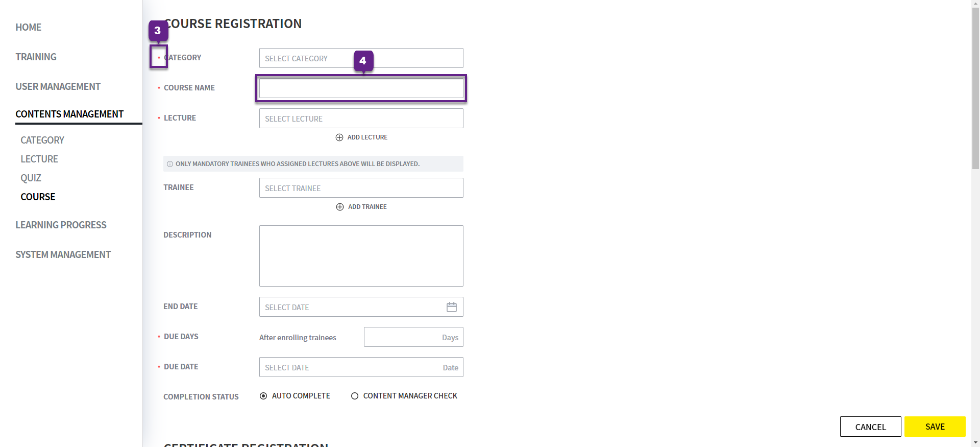Click the Cancel button
The height and width of the screenshot is (447, 980).
click(x=870, y=427)
